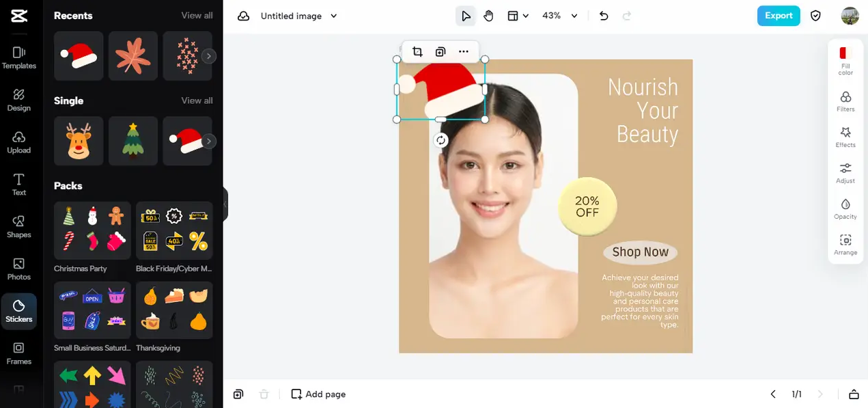
Task: Click the cloud save status icon
Action: (243, 16)
